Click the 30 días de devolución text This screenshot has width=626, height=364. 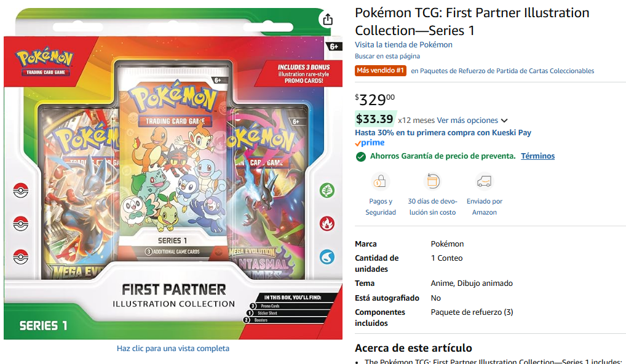[x=432, y=207]
